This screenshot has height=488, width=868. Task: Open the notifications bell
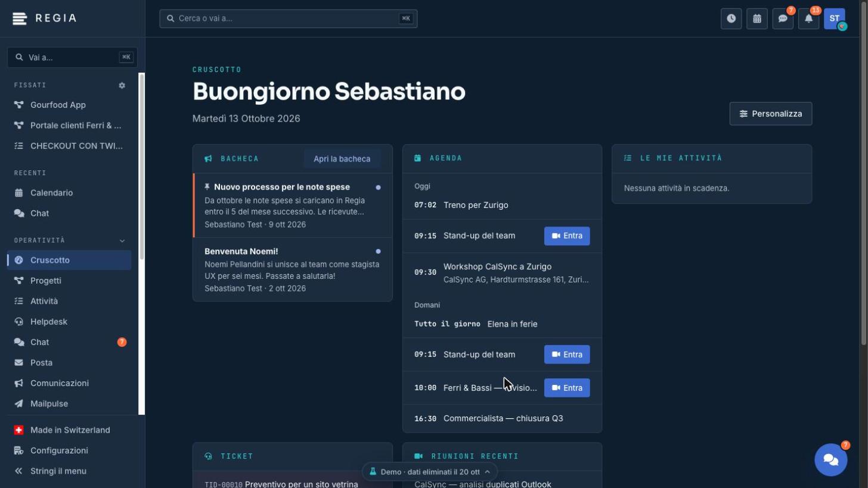coord(808,18)
